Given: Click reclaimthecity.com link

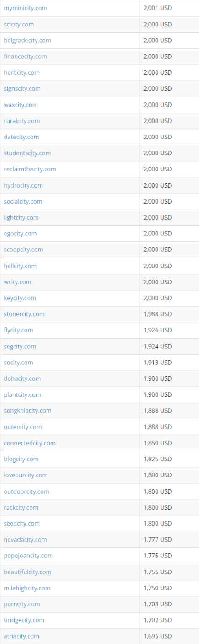Looking at the screenshot, I should (x=30, y=169).
